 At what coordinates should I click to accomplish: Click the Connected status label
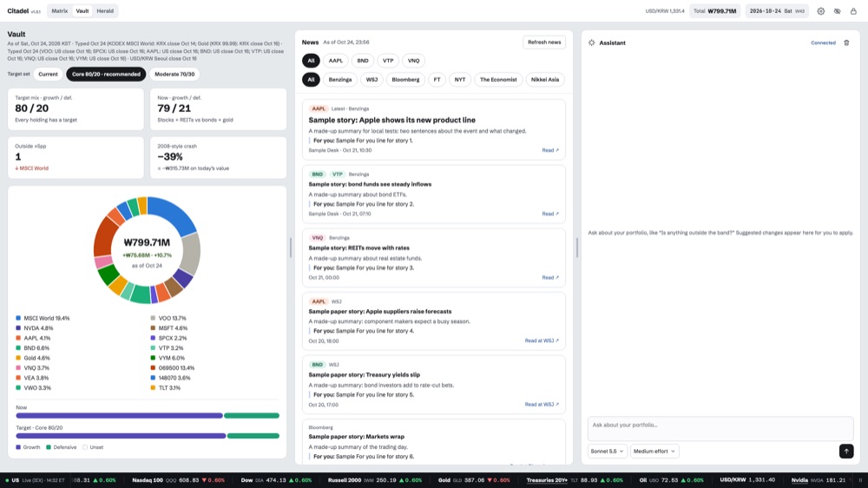click(823, 43)
